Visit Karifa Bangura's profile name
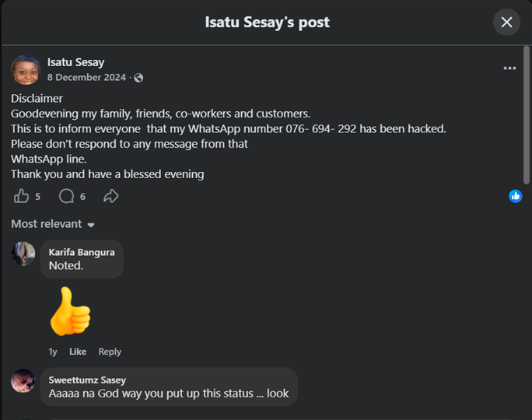 tap(82, 253)
